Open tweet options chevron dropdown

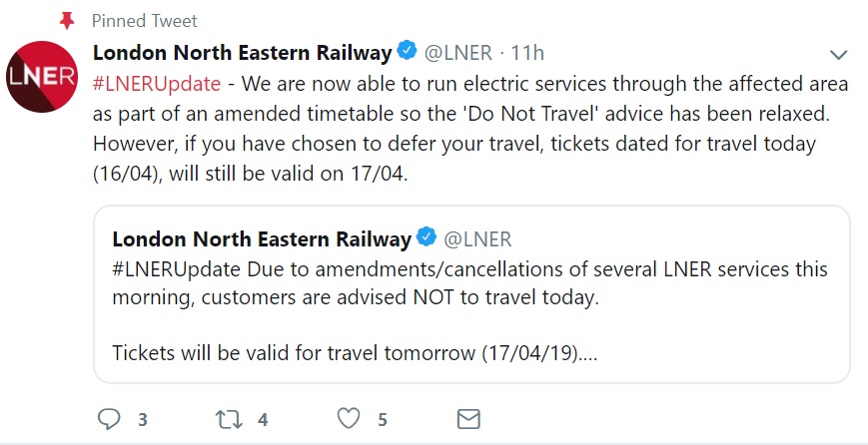click(839, 55)
